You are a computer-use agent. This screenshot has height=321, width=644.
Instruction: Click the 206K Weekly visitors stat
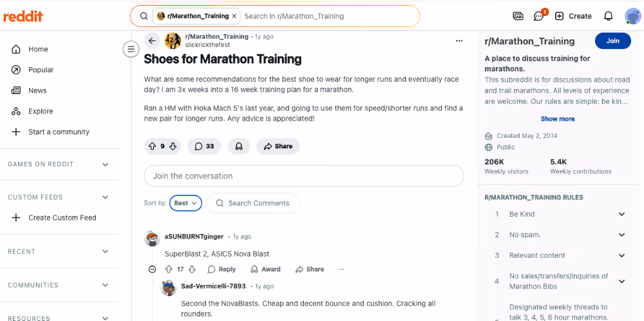point(506,166)
